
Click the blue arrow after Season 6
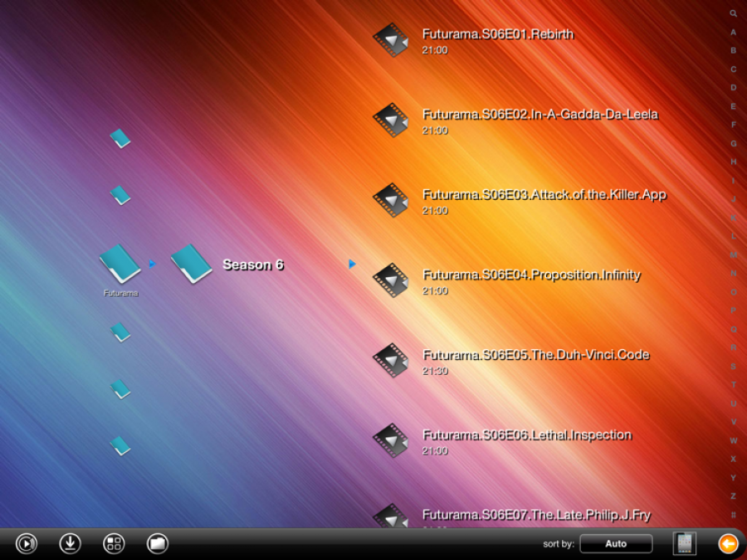coord(352,263)
